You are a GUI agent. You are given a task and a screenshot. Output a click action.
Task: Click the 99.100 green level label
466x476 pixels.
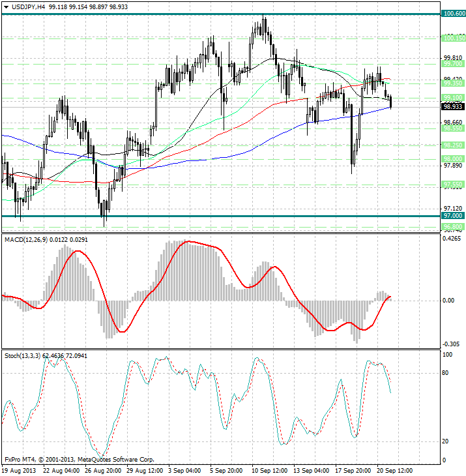point(453,98)
